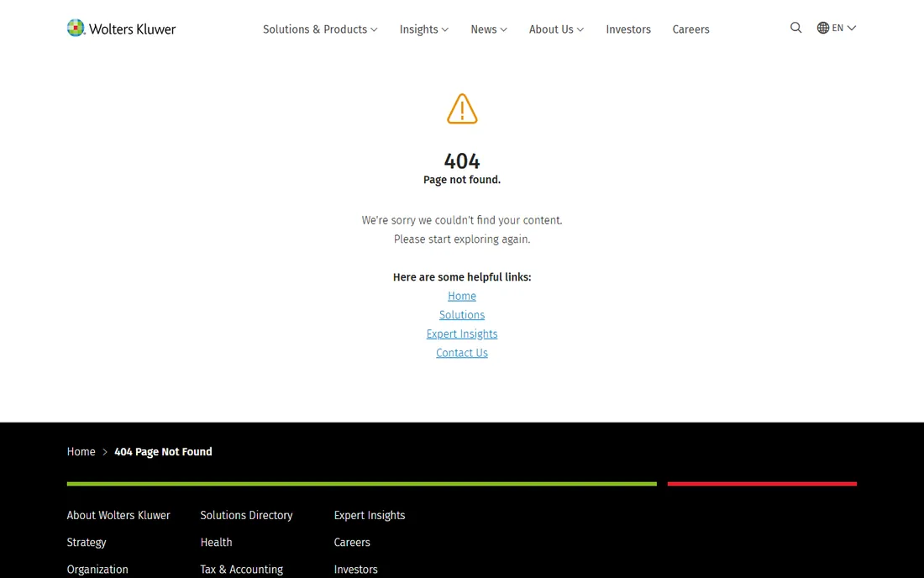
Task: Follow the Home helpful link
Action: (x=462, y=296)
